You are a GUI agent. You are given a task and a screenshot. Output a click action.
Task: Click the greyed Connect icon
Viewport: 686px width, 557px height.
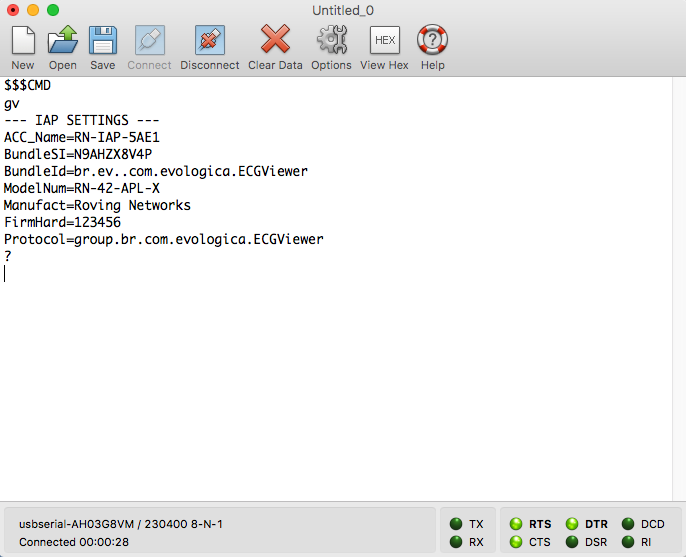[x=149, y=41]
